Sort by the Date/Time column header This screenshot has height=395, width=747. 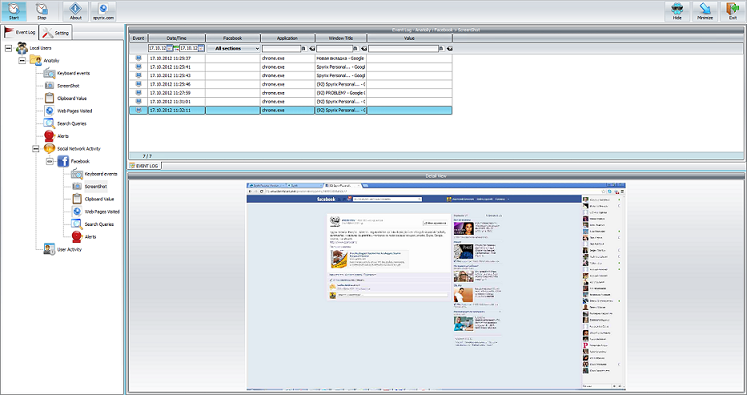[177, 38]
